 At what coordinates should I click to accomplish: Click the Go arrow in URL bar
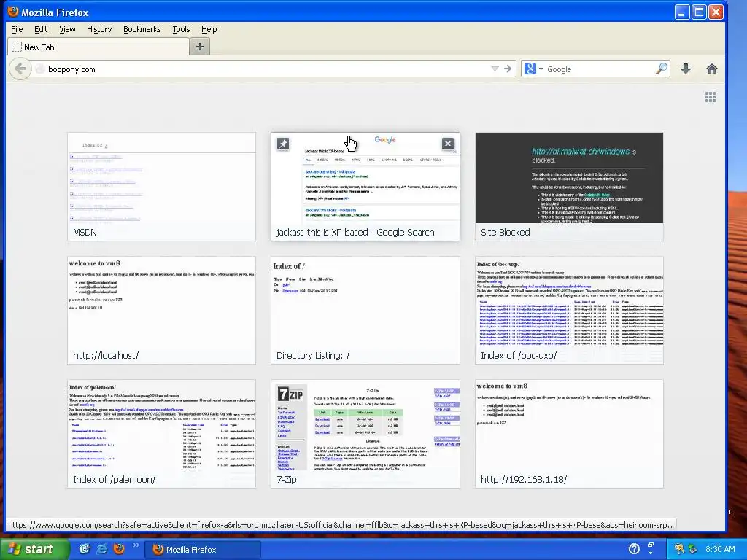tap(508, 69)
